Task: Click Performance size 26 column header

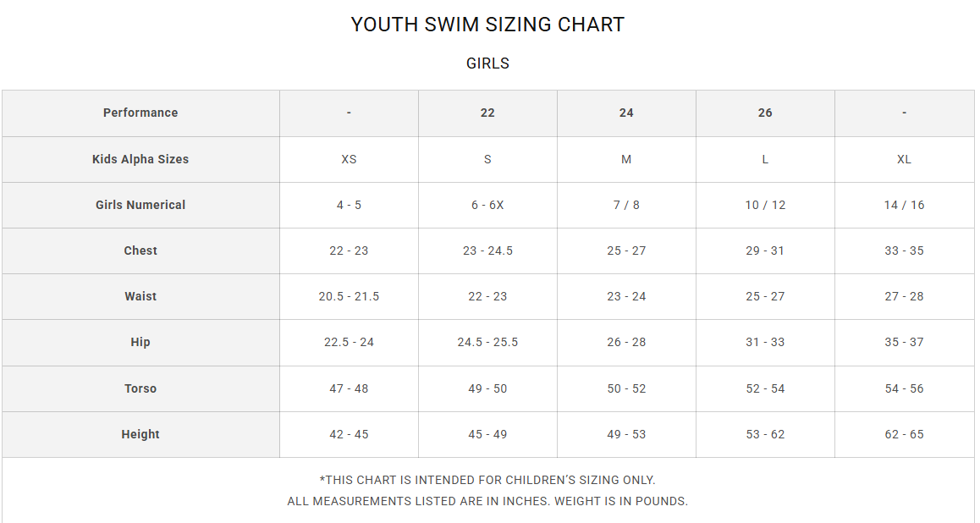Action: tap(765, 113)
